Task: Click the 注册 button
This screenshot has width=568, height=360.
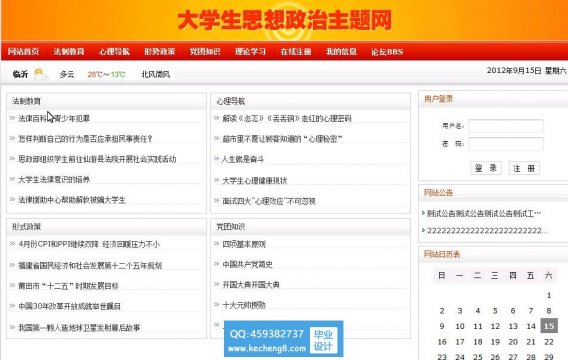Action: [524, 168]
